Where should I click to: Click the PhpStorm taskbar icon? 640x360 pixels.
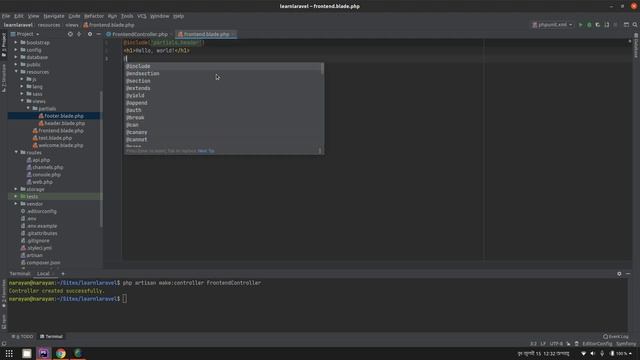(x=44, y=353)
